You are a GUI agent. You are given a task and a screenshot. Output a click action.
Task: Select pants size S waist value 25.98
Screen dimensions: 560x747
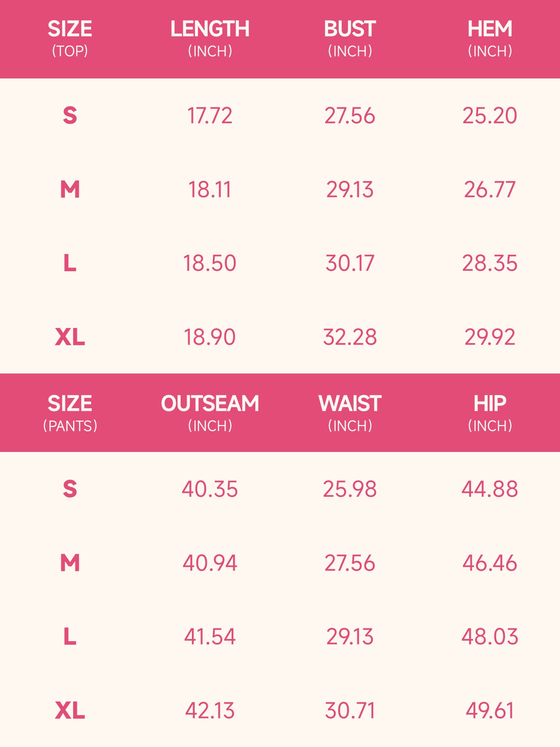pos(350,489)
